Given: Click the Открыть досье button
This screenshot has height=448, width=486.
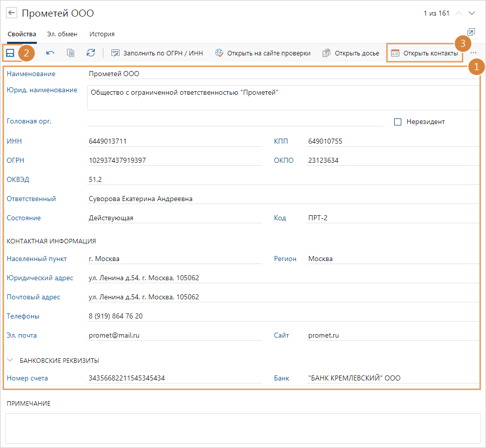Looking at the screenshot, I should click(351, 53).
